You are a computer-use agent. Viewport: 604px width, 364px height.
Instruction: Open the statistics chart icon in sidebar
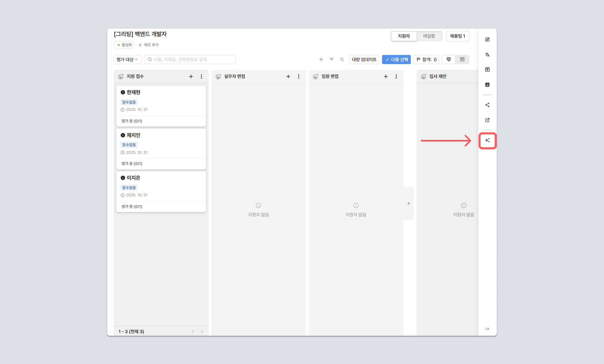pos(487,85)
